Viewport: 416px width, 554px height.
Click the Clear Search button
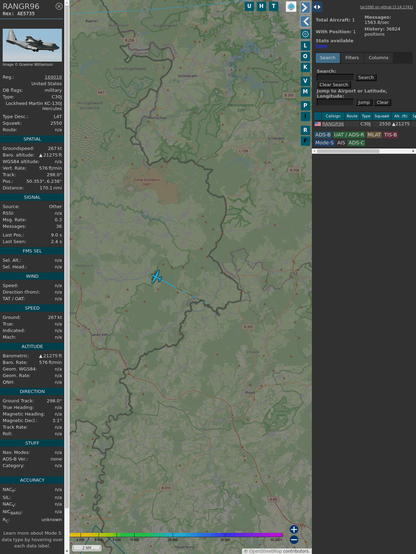point(333,85)
